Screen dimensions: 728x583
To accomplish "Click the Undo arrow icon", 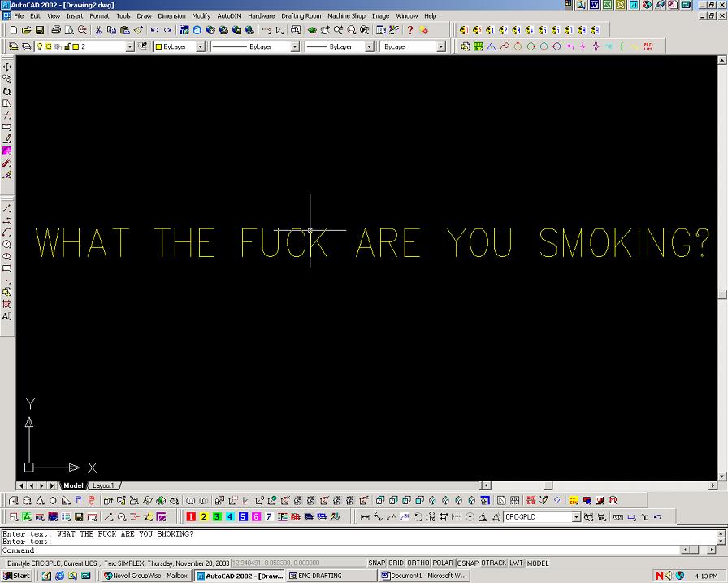I will coord(154,30).
